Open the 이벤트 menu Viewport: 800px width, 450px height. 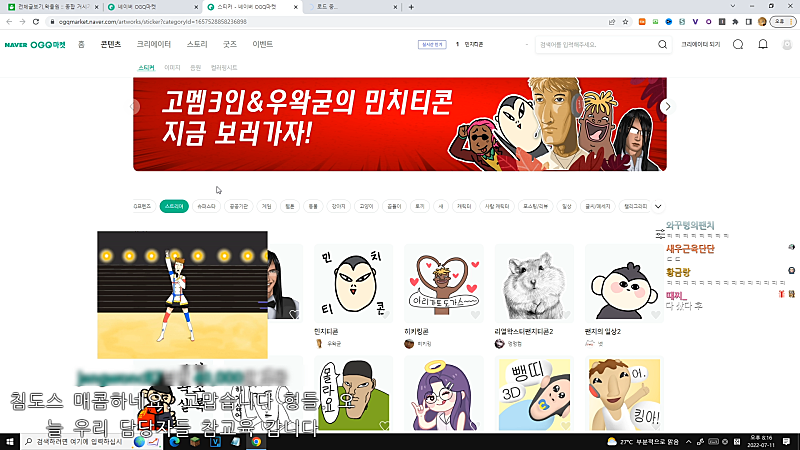click(262, 44)
